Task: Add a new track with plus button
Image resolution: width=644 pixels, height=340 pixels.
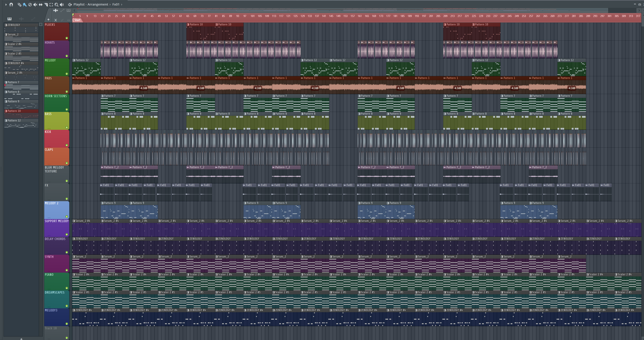Action: pyautogui.click(x=48, y=20)
